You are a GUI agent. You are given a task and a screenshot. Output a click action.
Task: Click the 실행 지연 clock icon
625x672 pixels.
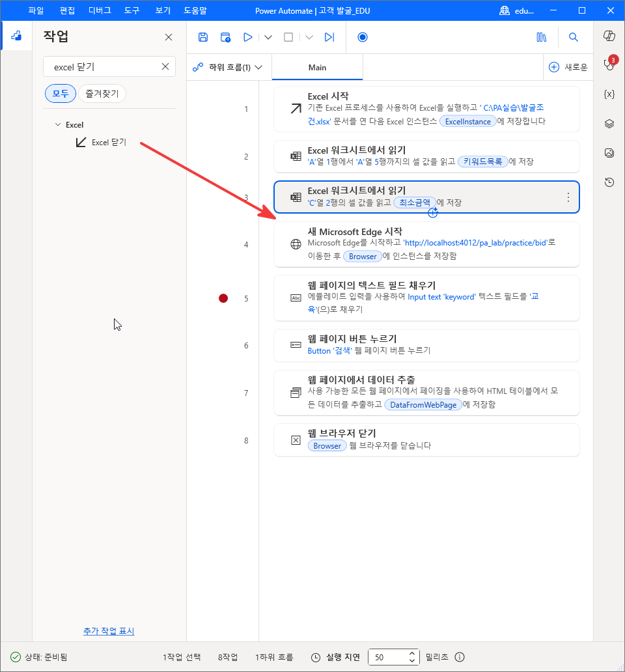coord(316,657)
